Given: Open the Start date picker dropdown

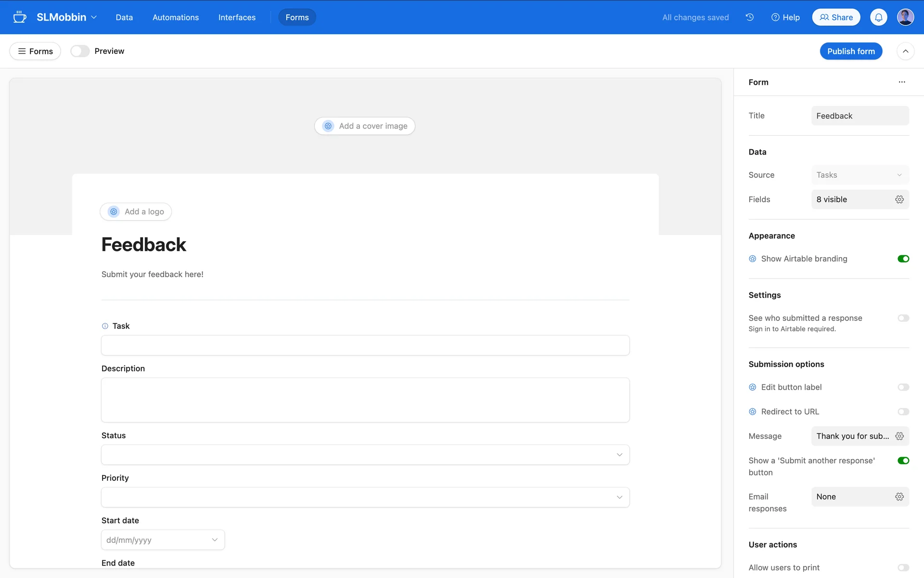Looking at the screenshot, I should [x=215, y=540].
